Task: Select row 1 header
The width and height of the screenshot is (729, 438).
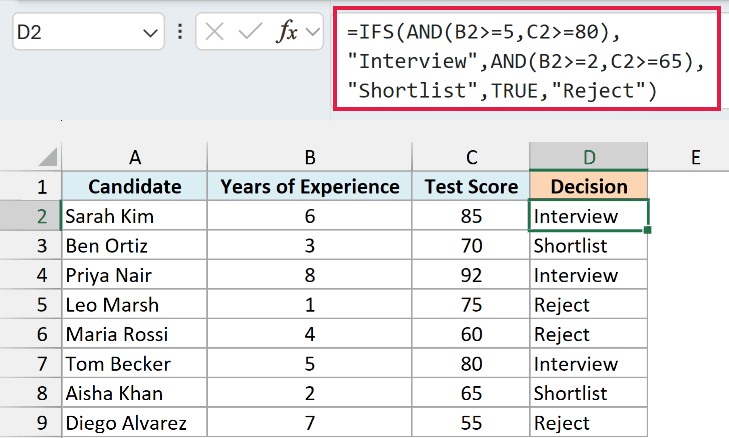Action: [x=31, y=186]
